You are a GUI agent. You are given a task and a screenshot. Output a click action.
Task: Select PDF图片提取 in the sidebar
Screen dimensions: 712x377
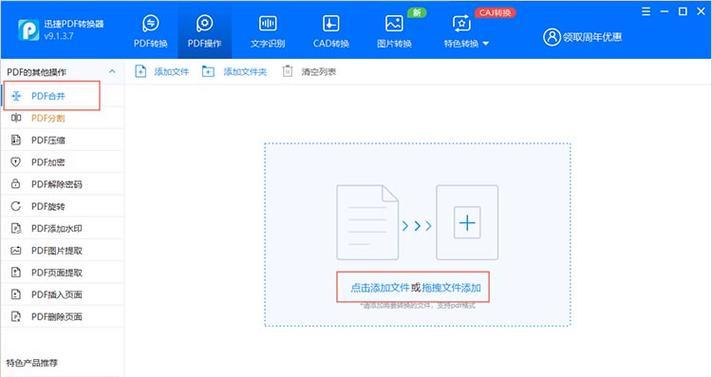point(62,250)
